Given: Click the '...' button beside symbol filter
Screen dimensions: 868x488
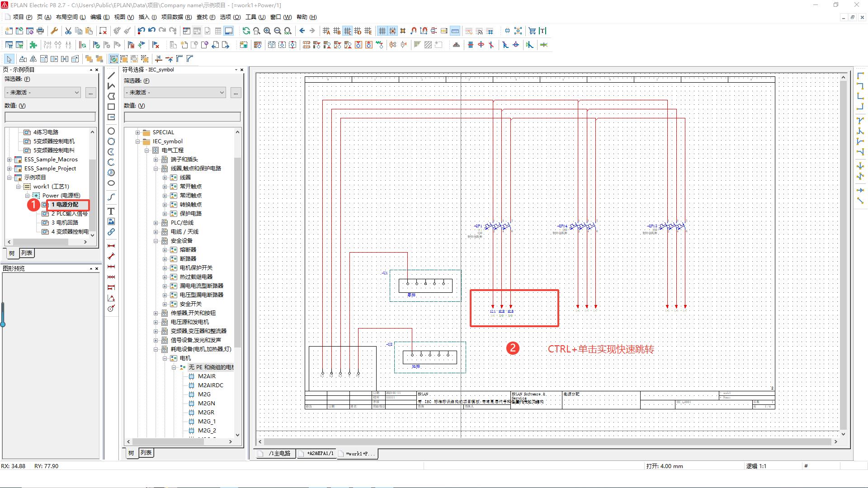Looking at the screenshot, I should click(236, 92).
